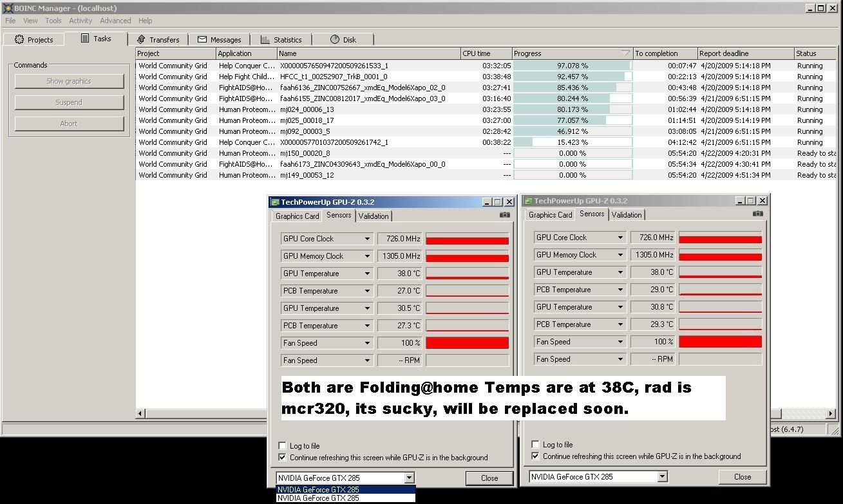Click the camera screenshot icon in right GPU-Z

[x=757, y=214]
